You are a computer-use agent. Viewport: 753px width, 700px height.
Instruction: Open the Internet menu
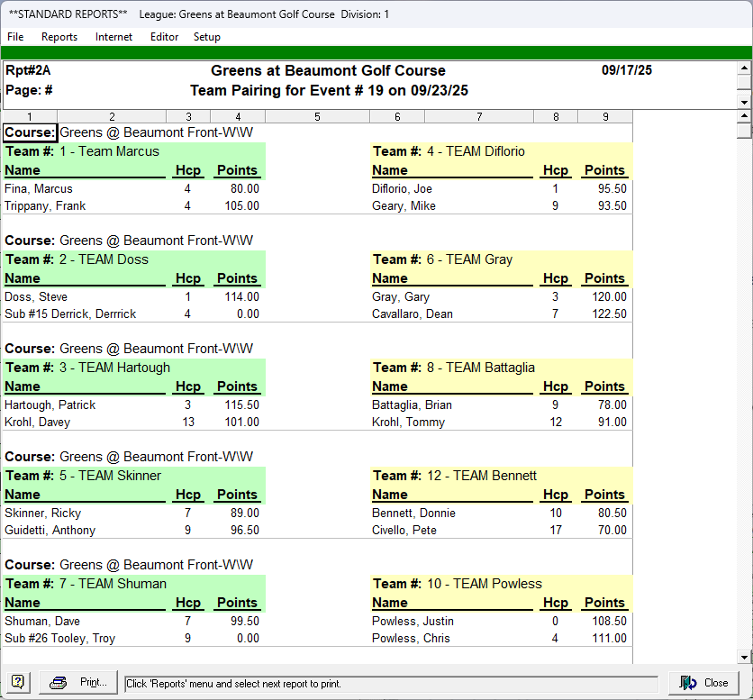pos(113,37)
